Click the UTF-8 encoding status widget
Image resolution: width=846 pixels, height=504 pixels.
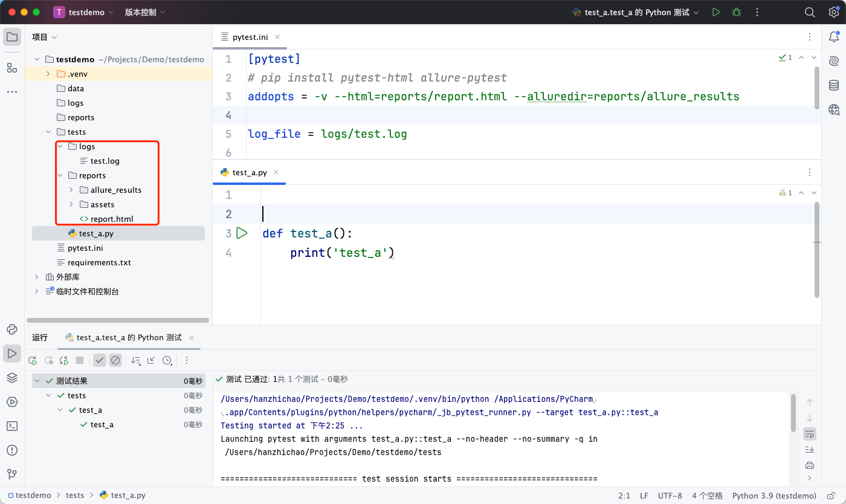click(670, 496)
